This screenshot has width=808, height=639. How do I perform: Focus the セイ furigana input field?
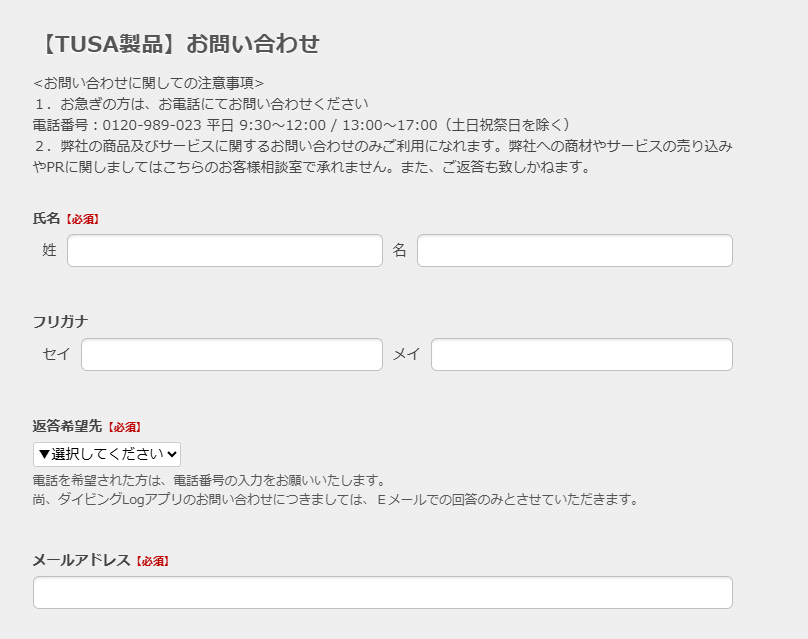coord(232,355)
